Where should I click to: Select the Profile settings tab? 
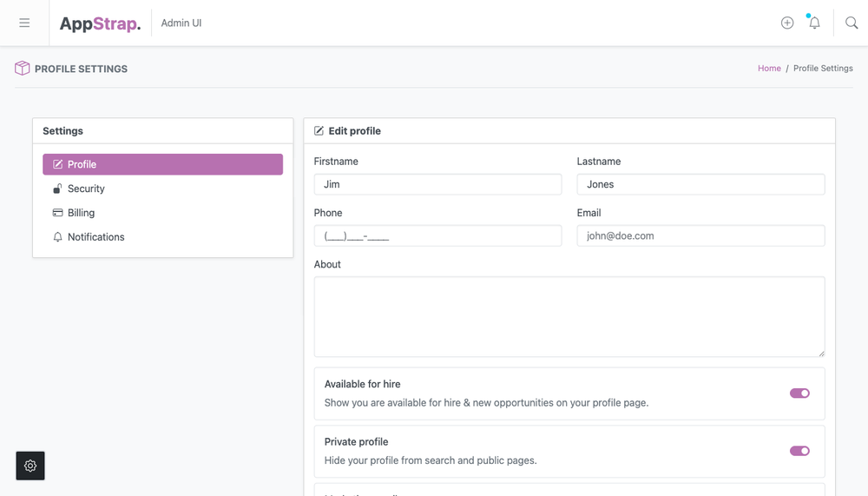[x=163, y=164]
